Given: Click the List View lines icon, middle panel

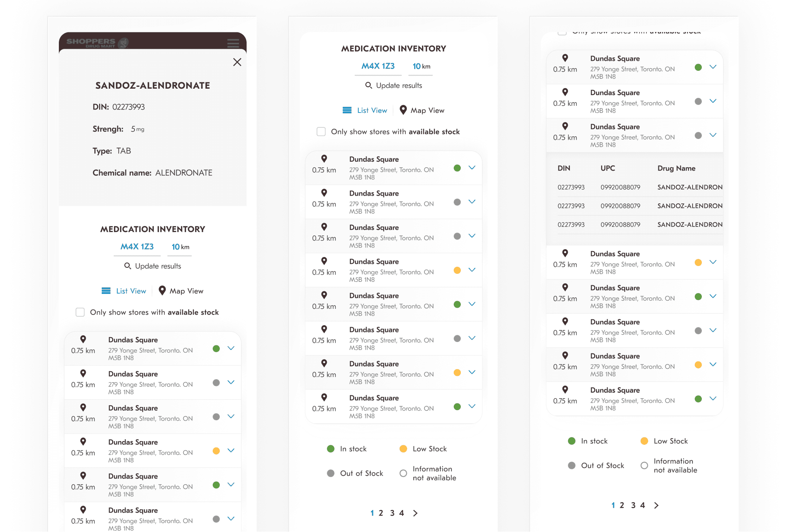Looking at the screenshot, I should tap(347, 110).
